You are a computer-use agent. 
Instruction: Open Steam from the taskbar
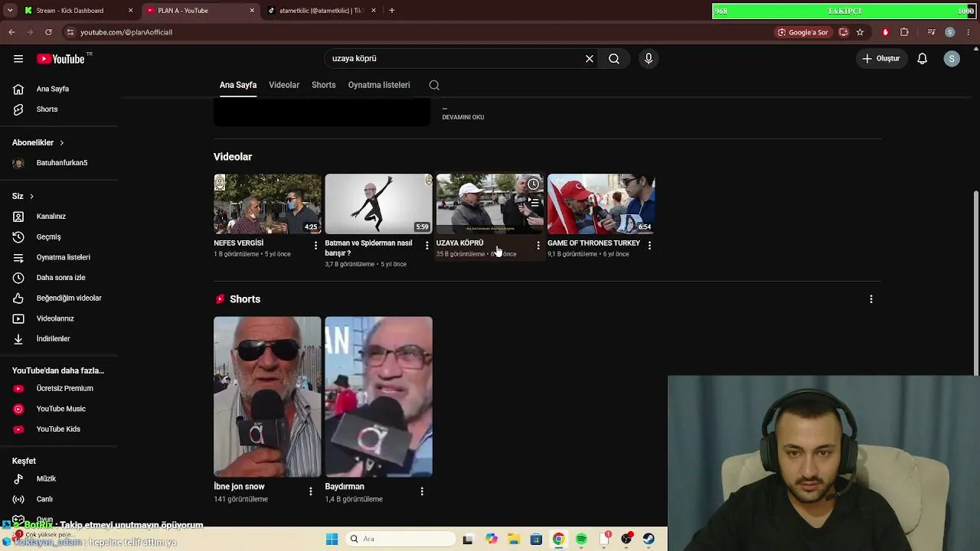pos(648,539)
